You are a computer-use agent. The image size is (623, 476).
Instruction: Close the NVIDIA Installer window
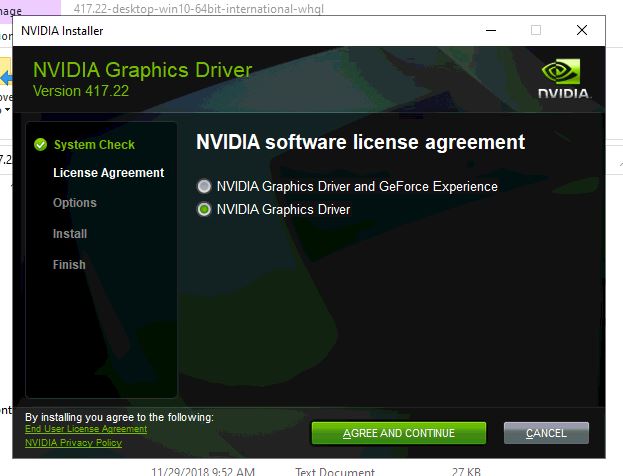pos(582,30)
